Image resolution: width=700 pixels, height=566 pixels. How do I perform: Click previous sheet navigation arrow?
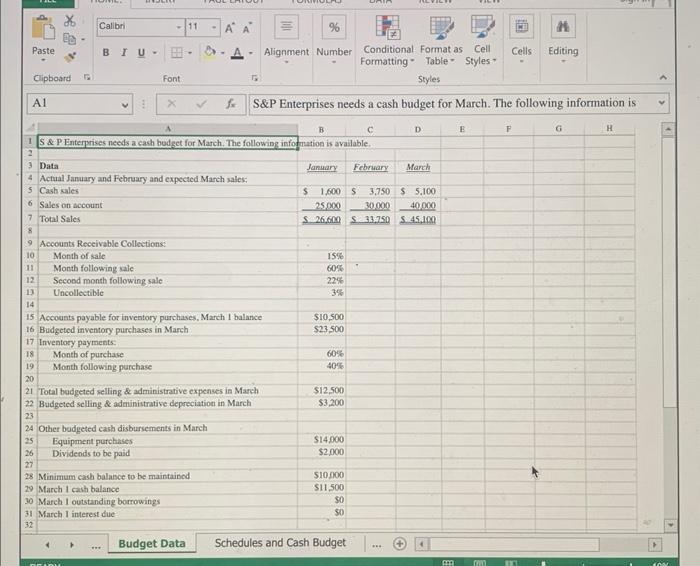pyautogui.click(x=48, y=545)
